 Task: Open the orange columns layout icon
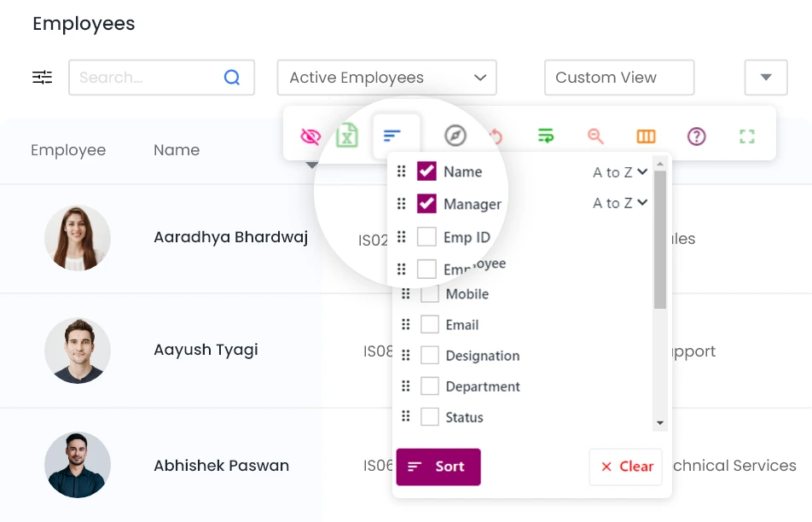click(646, 136)
